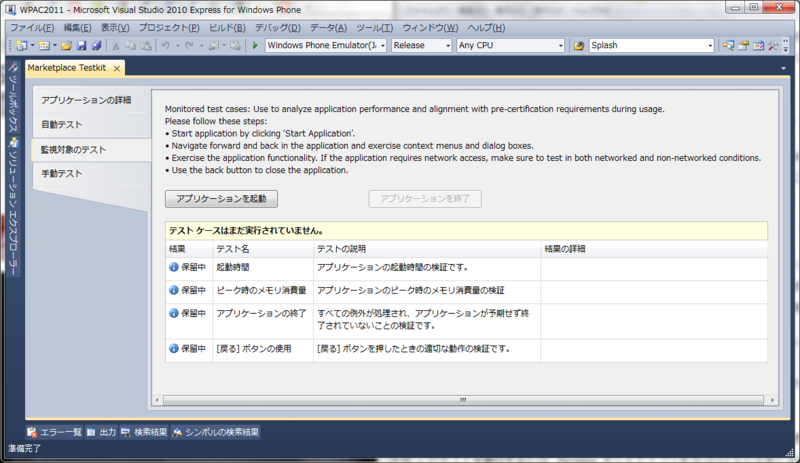Screen dimensions: 800x463
Task: Switch to 手動テスト tab
Action: [x=92, y=174]
